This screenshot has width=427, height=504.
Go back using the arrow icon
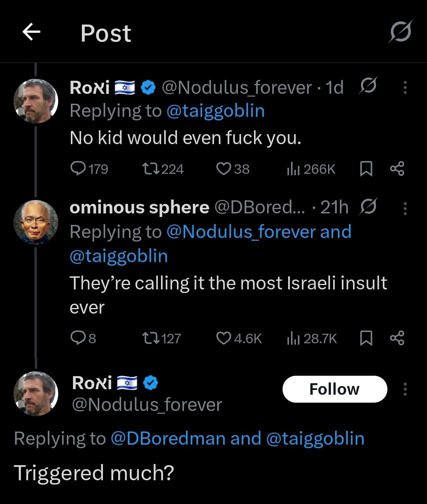coord(32,32)
